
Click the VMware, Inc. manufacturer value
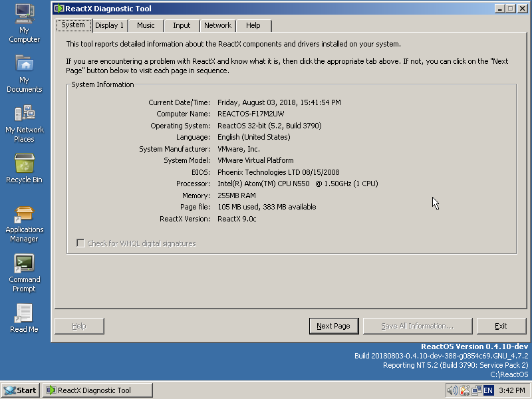coord(239,149)
